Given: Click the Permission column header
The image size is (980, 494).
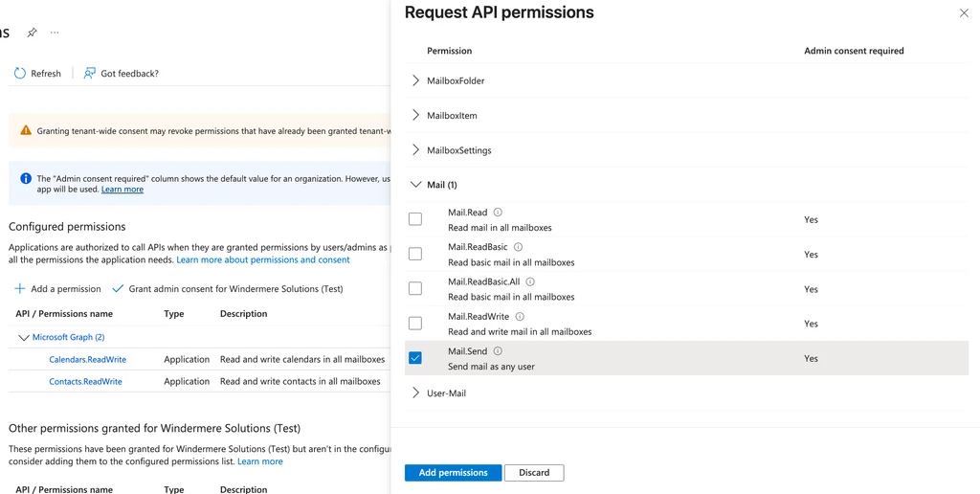Looking at the screenshot, I should tap(450, 51).
